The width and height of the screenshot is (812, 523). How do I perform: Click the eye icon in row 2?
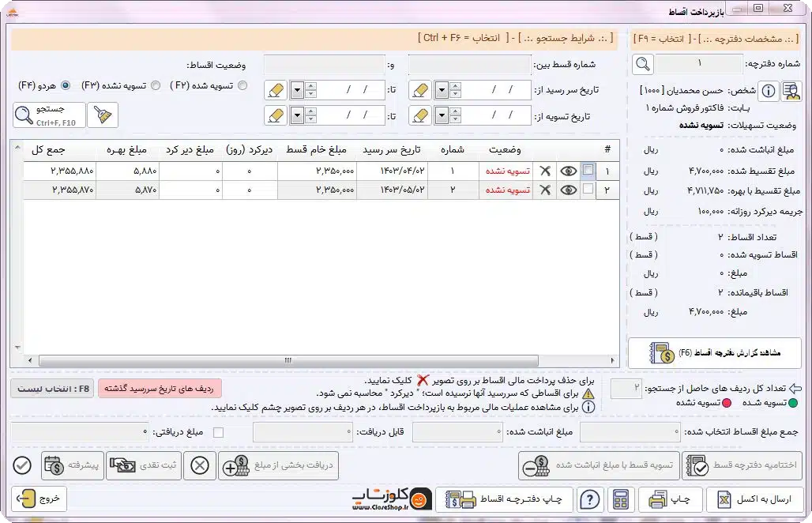pos(568,190)
